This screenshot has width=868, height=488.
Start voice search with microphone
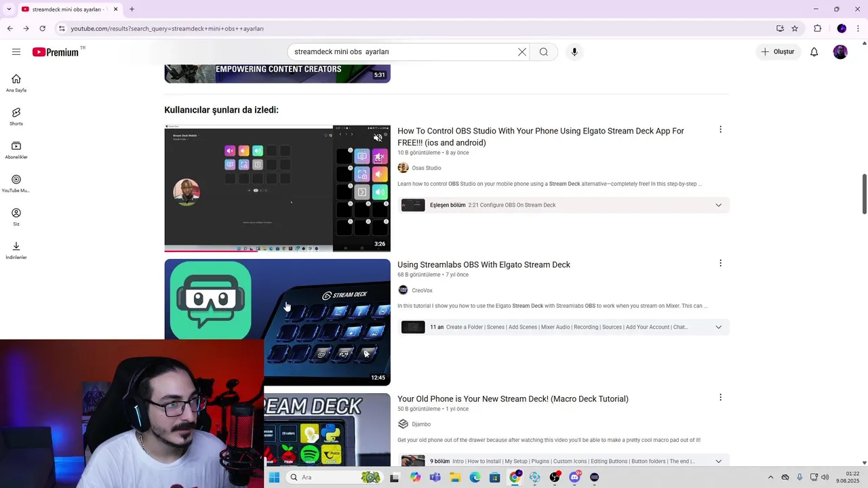point(574,52)
